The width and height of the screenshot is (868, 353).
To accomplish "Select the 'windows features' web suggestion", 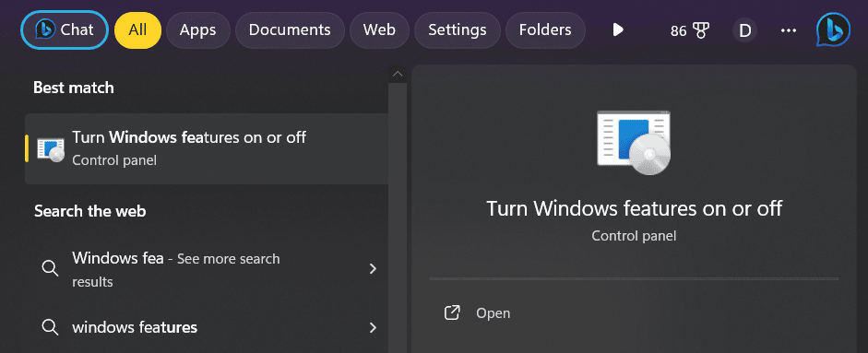I will click(x=207, y=327).
